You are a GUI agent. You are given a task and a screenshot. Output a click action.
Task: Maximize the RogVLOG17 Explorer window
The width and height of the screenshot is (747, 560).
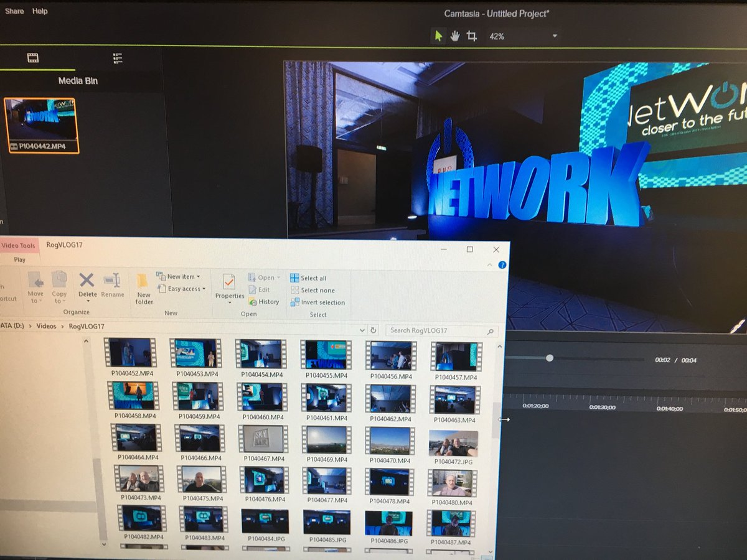coord(470,249)
